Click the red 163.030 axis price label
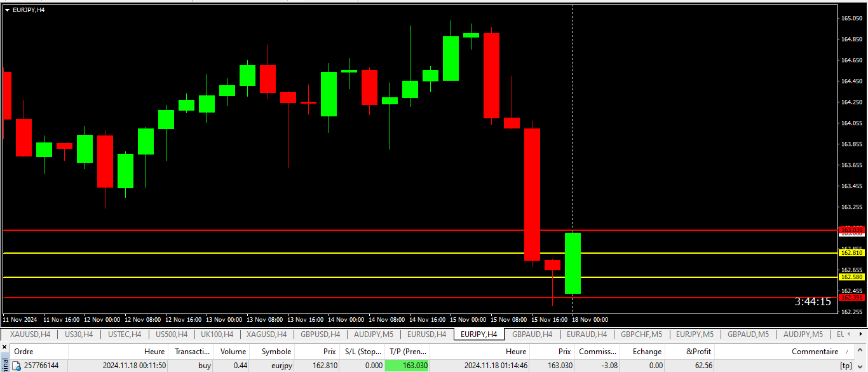Screen dimensions: 868x372 (x=851, y=230)
